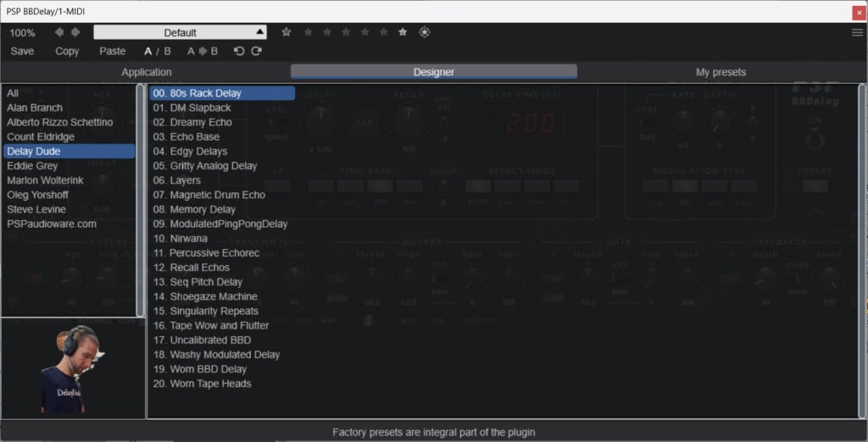Close the PSP BBDelay window

(859, 12)
